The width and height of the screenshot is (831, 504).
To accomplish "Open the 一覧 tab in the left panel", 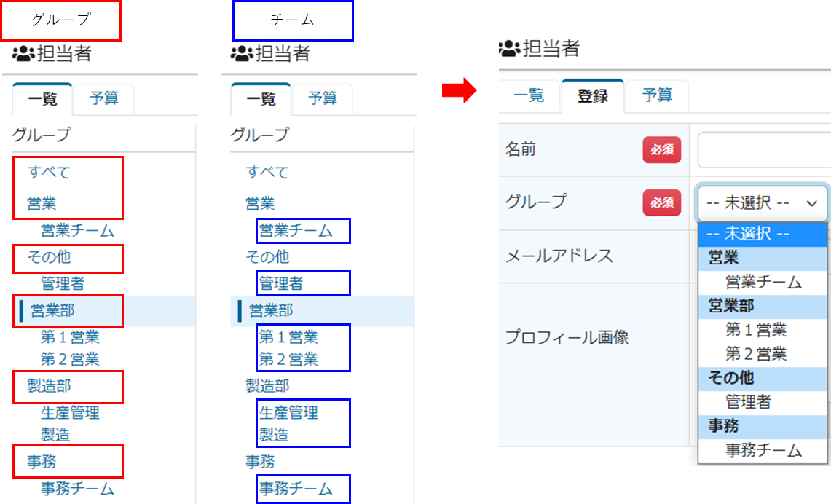I will coord(42,99).
